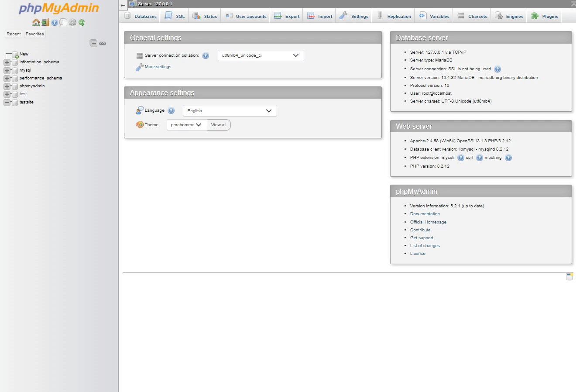576x392 pixels.
Task: Open the console icon at the bottom right
Action: (x=569, y=277)
